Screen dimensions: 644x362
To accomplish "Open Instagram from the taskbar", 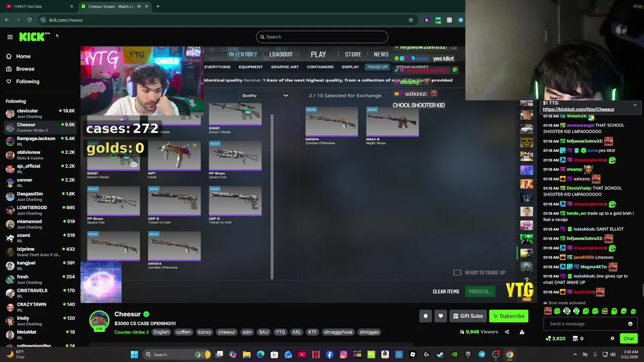I will 343,355.
